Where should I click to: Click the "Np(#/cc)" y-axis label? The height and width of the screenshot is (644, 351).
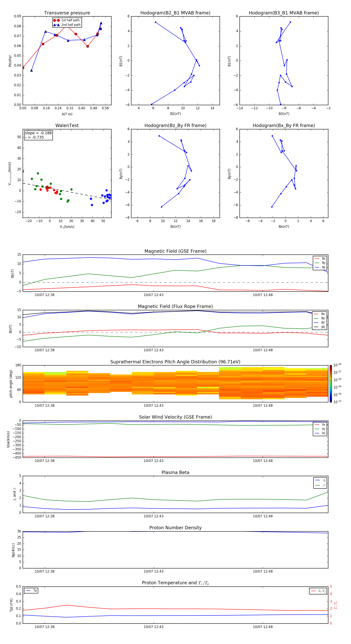pos(13,550)
